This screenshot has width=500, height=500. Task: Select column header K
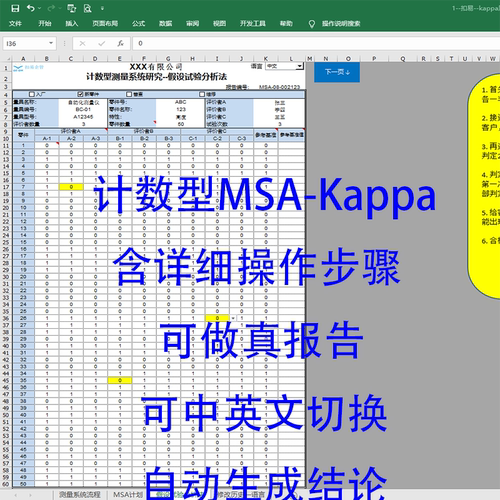tap(266, 59)
